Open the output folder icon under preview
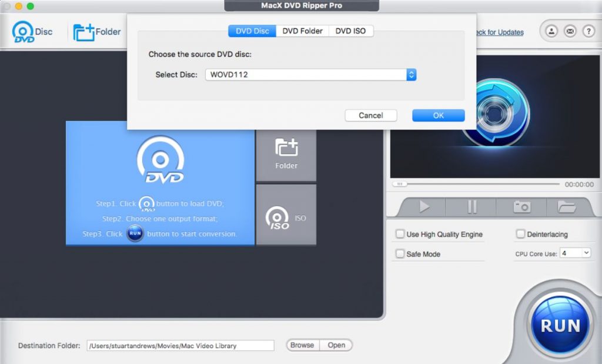 point(567,206)
